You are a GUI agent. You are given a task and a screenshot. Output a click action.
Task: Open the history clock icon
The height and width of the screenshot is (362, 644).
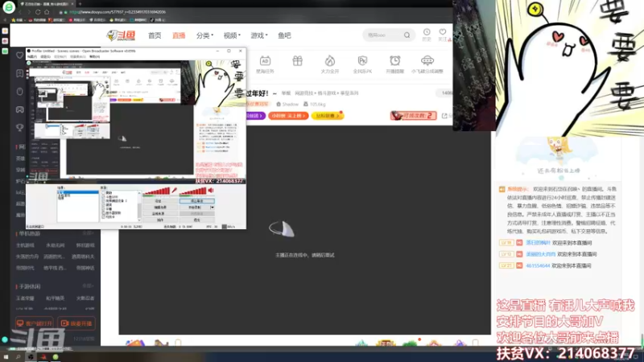tap(427, 32)
